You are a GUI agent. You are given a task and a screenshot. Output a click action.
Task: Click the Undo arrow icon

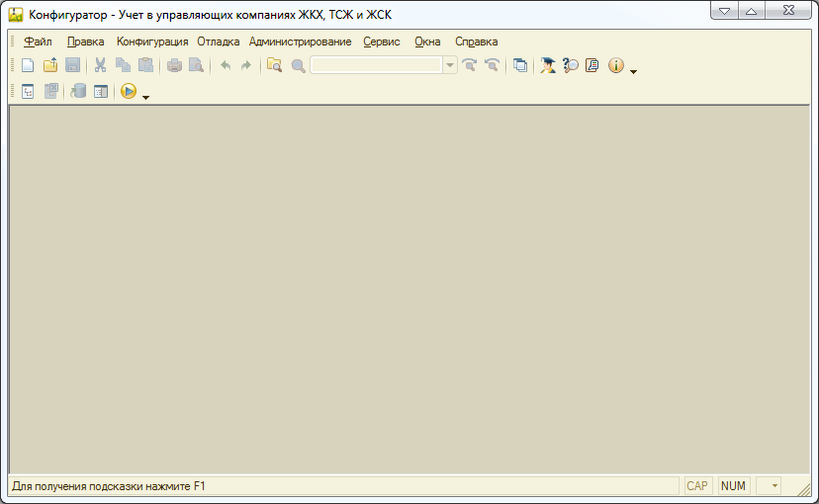[226, 65]
